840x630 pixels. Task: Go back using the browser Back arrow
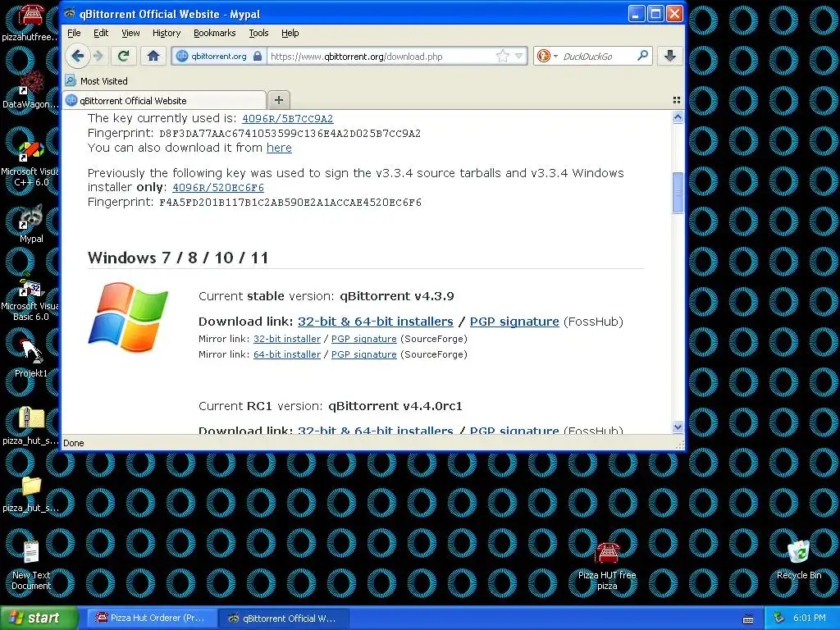(x=78, y=56)
